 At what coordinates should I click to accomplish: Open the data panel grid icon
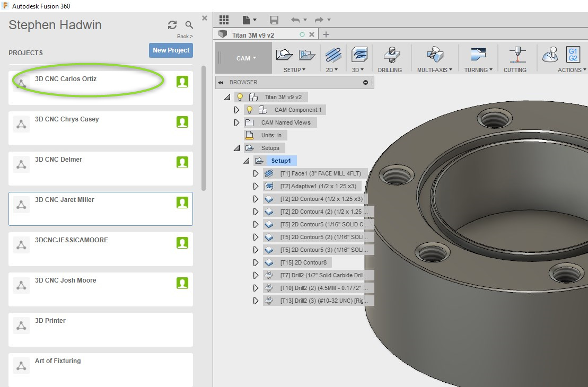(x=224, y=20)
